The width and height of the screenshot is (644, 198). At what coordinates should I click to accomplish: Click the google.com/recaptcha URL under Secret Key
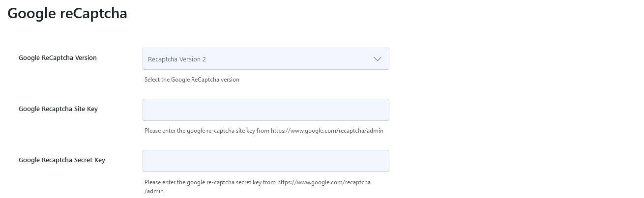click(x=323, y=182)
